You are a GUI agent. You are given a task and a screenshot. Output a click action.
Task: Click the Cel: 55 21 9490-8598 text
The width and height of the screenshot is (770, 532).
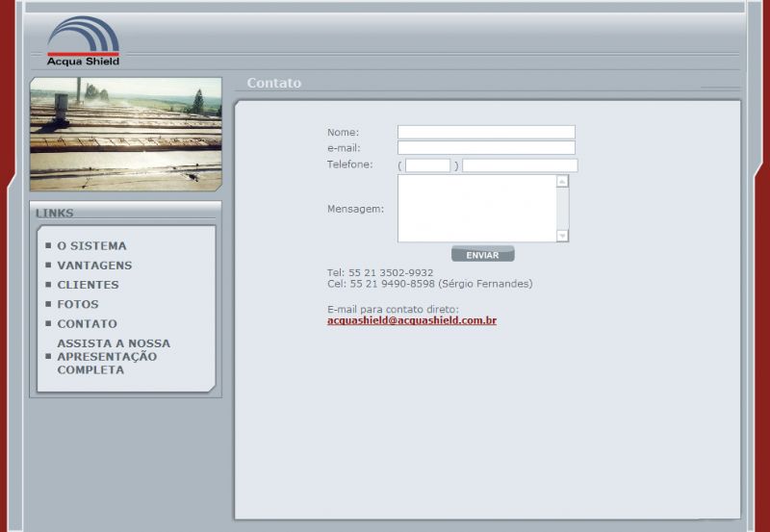point(381,284)
